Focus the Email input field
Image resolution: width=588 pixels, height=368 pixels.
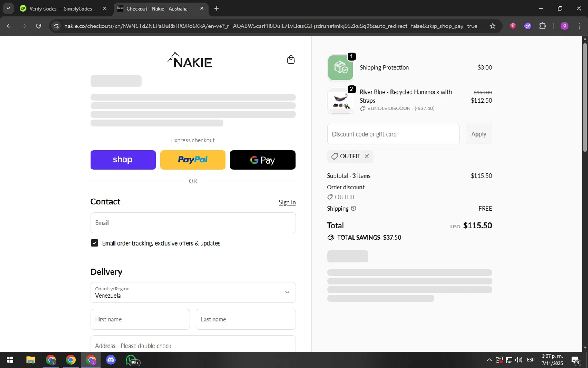coord(193,223)
